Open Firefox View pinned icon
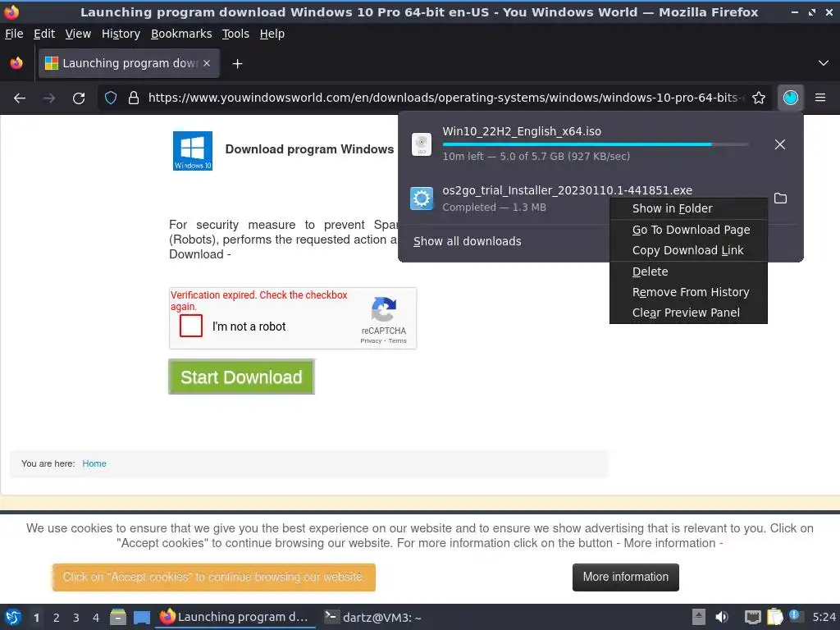Image resolution: width=840 pixels, height=630 pixels. 16,63
